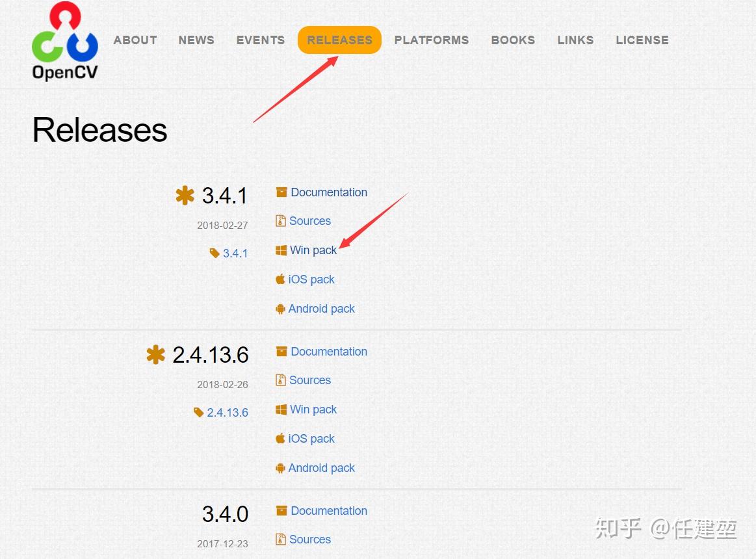
Task: Click the Sources archive icon for 3.4.1
Action: coord(281,221)
